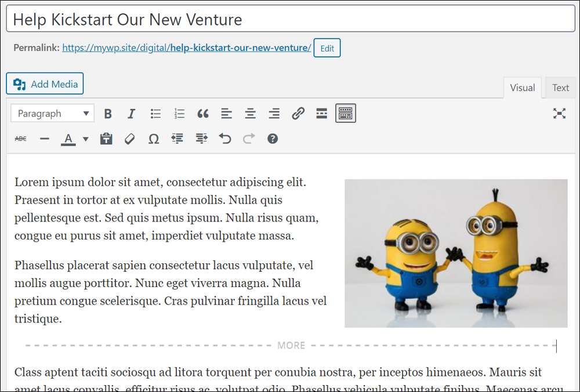Align text right
The image size is (580, 392).
tap(274, 114)
